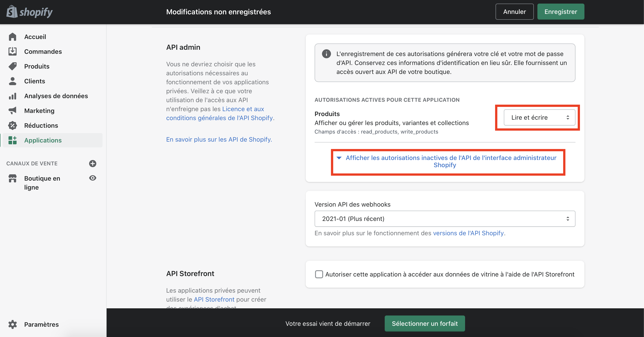Open Boutique en ligne sales channel

click(42, 183)
